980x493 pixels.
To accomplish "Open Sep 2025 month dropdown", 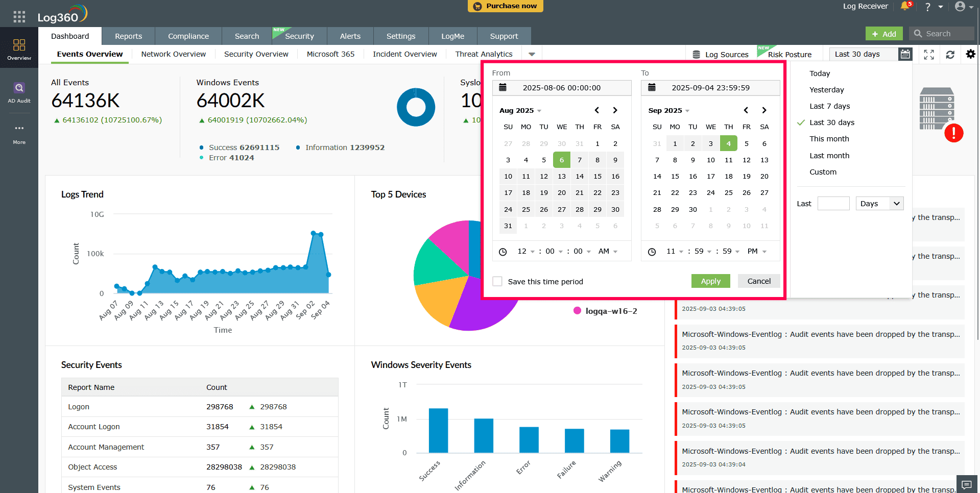I will click(x=669, y=110).
